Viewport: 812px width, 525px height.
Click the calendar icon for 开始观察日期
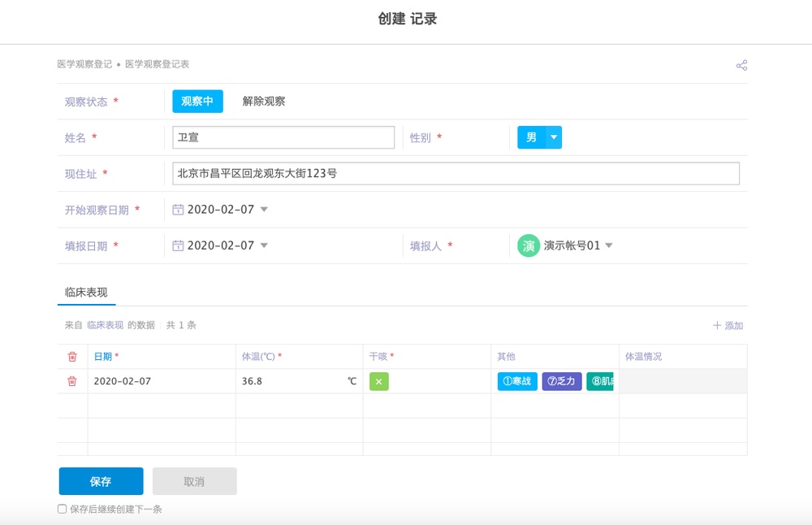[x=178, y=210]
